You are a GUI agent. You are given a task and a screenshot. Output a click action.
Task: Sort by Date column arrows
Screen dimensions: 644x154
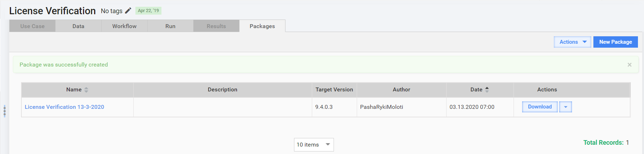click(x=487, y=90)
